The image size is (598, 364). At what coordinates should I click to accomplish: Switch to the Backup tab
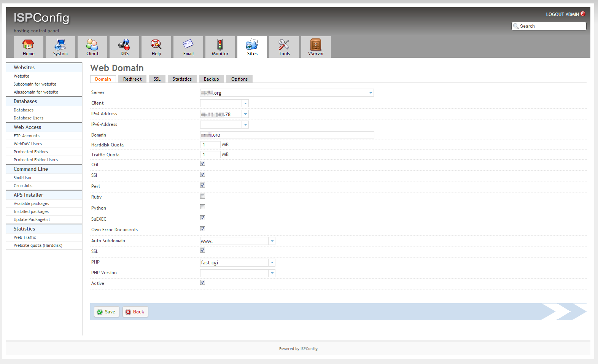211,79
